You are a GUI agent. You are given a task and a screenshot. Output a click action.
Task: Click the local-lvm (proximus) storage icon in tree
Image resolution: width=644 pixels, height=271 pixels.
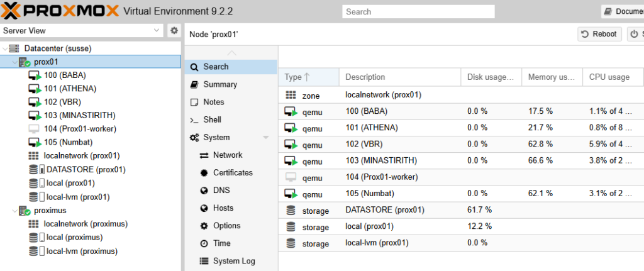click(34, 252)
